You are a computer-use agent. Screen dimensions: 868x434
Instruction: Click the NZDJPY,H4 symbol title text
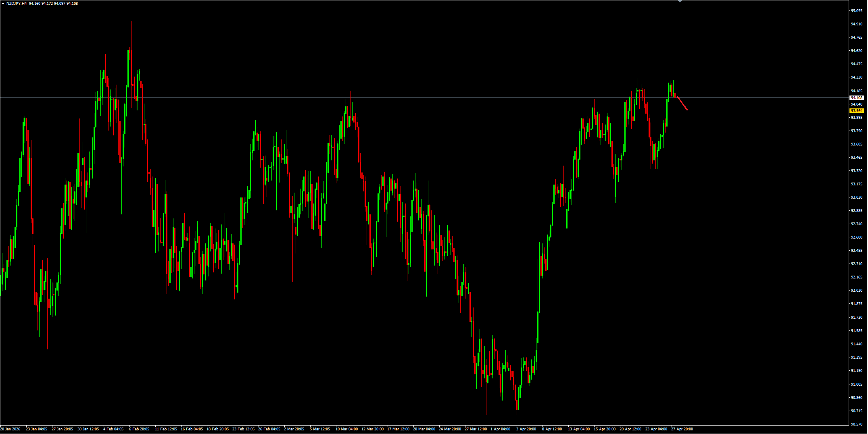click(17, 3)
